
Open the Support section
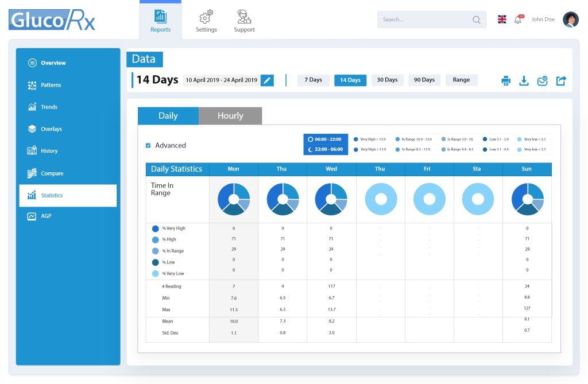coord(244,21)
